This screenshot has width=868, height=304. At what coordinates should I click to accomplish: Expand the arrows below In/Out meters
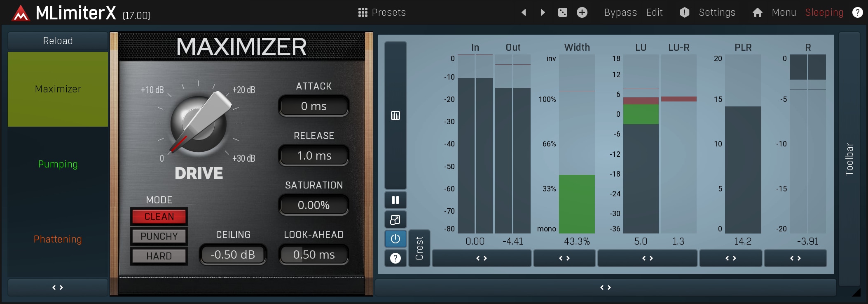click(481, 258)
